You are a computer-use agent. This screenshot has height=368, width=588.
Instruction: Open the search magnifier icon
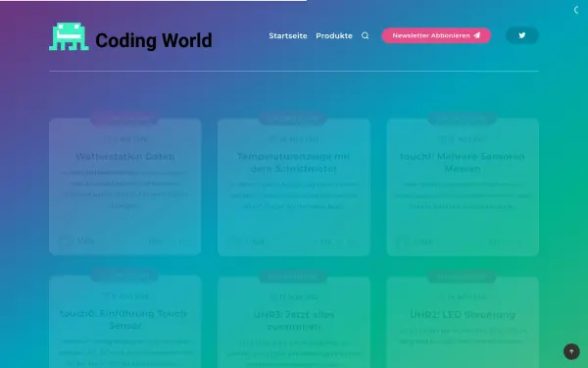pos(365,35)
